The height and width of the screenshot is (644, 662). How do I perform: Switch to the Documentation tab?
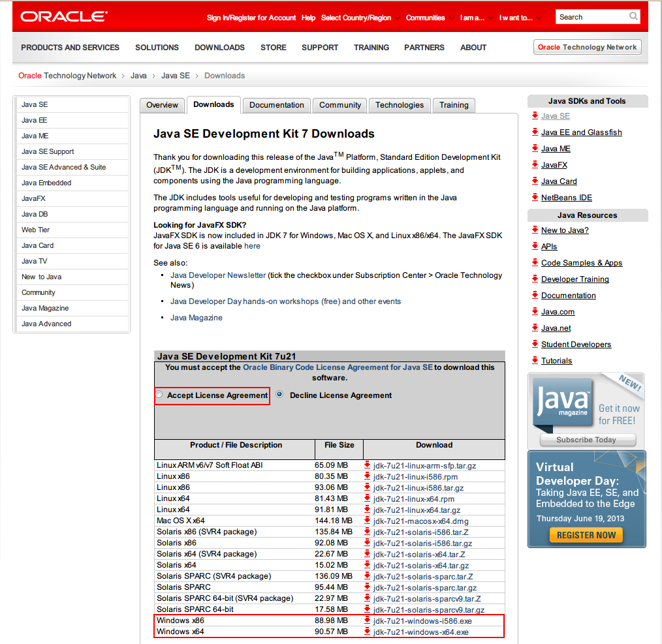(277, 105)
